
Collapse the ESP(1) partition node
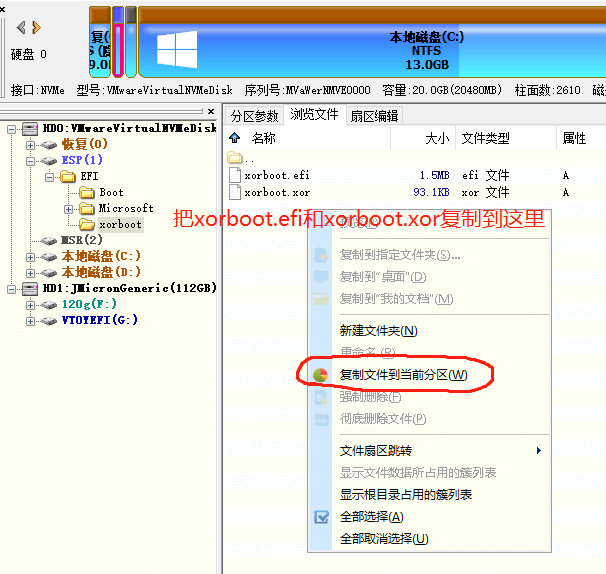30,160
